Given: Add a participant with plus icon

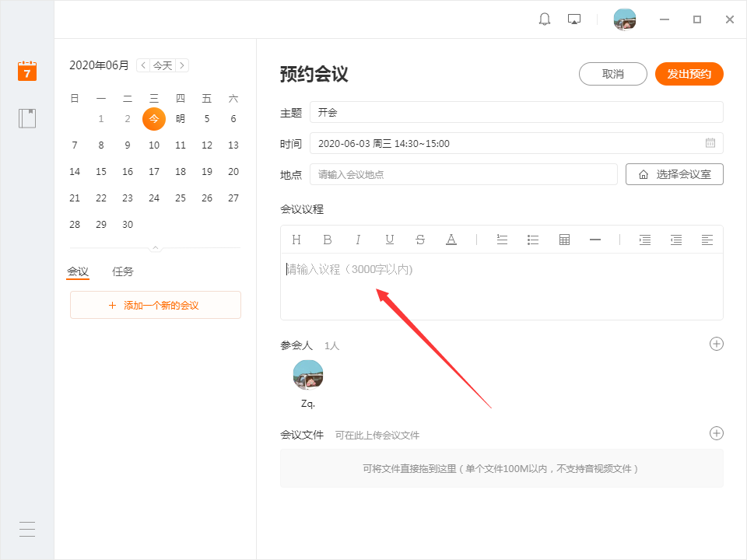Looking at the screenshot, I should 717,344.
